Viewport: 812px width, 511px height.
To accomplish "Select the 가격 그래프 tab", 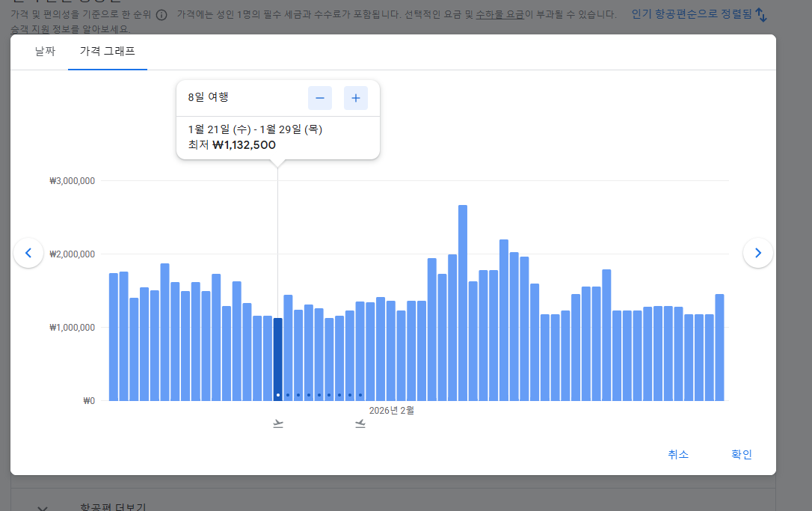I will click(107, 52).
